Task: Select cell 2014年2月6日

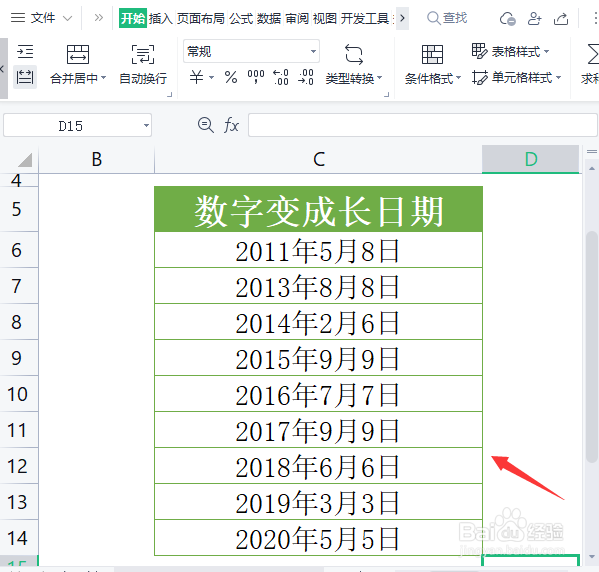Action: click(x=319, y=322)
